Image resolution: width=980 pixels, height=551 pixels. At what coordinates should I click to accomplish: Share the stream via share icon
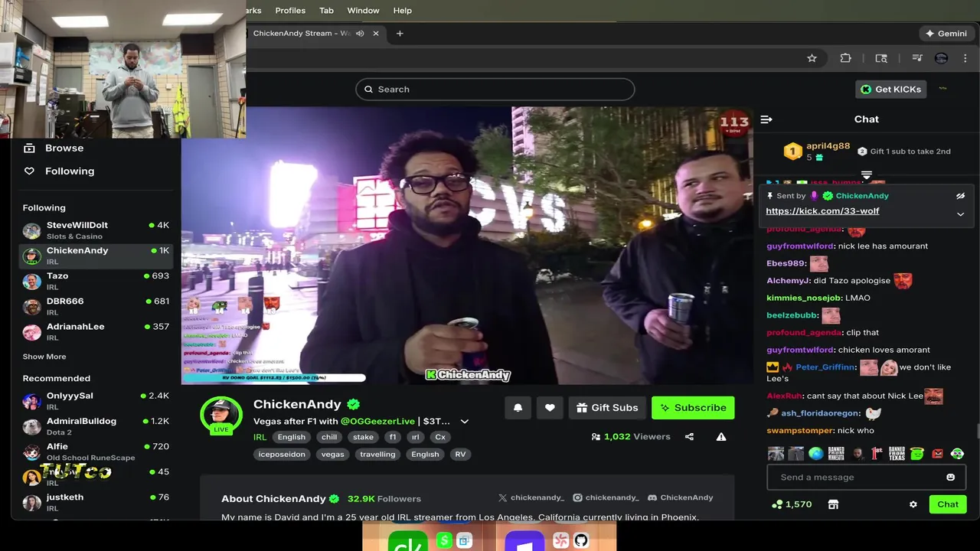coord(689,437)
